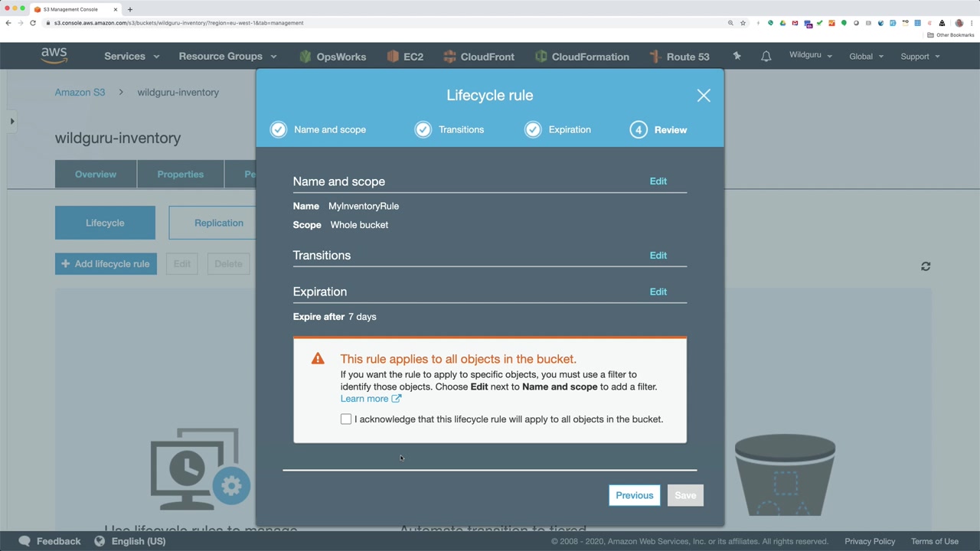Click Edit next to Transitions
This screenshot has height=551, width=980.
click(658, 256)
